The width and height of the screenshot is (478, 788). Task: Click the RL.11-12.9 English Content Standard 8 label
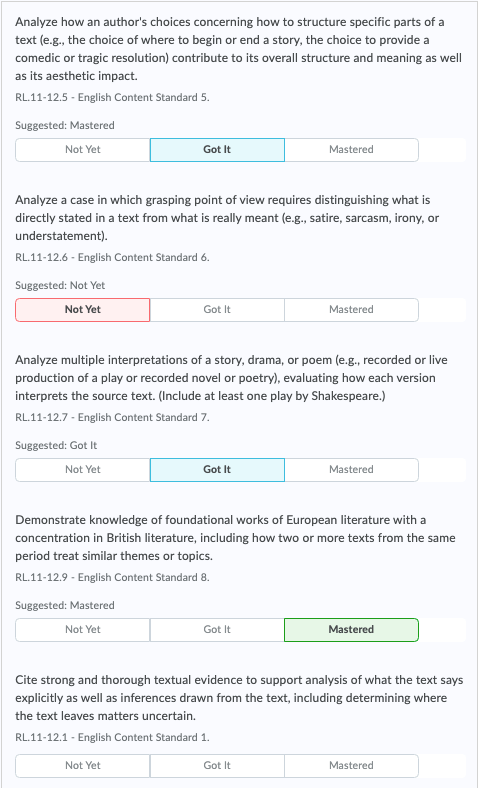click(x=112, y=577)
